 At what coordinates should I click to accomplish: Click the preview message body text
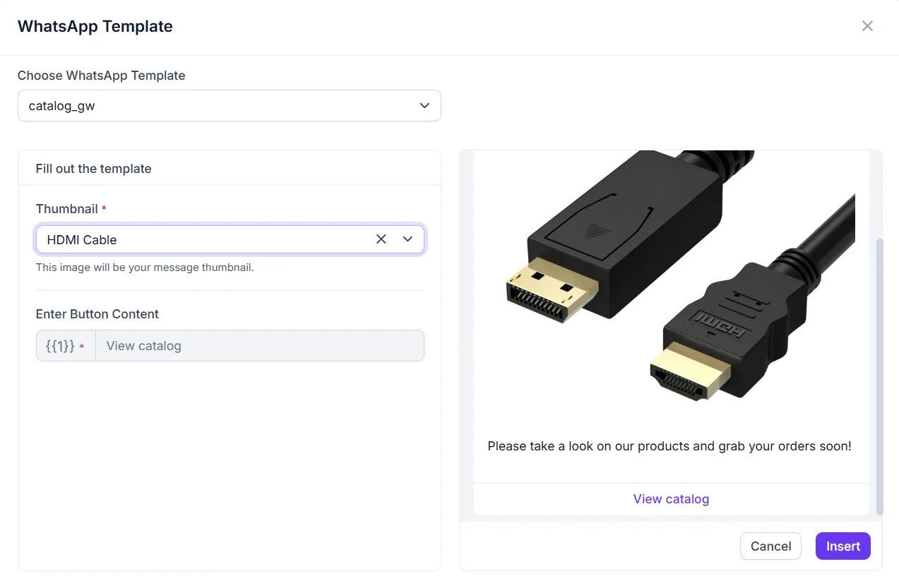(x=669, y=446)
